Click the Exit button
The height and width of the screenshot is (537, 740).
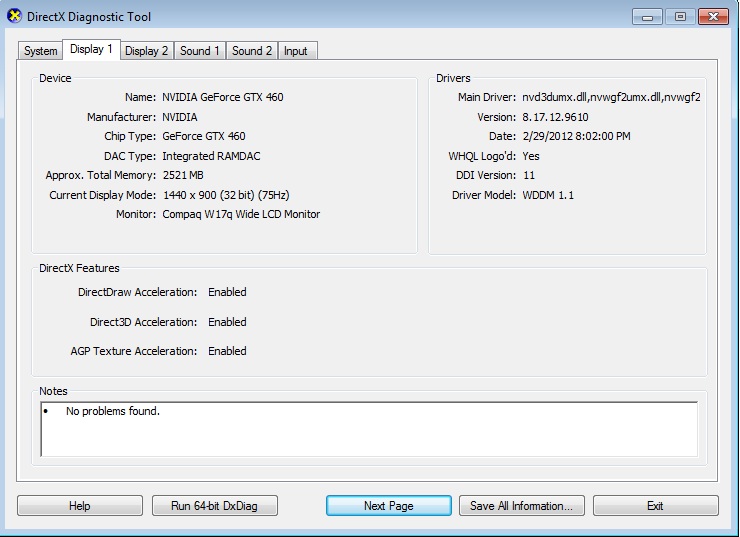pos(656,506)
